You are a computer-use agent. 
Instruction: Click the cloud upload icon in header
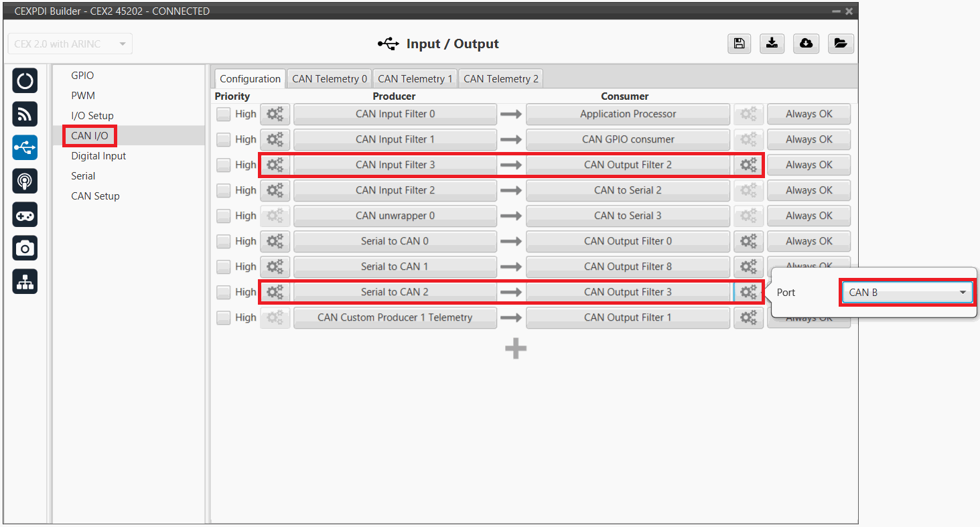pos(807,44)
